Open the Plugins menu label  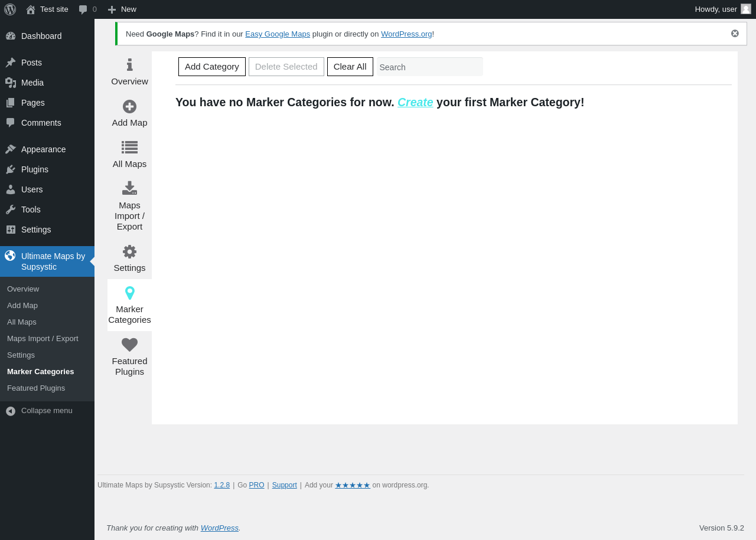tap(35, 169)
